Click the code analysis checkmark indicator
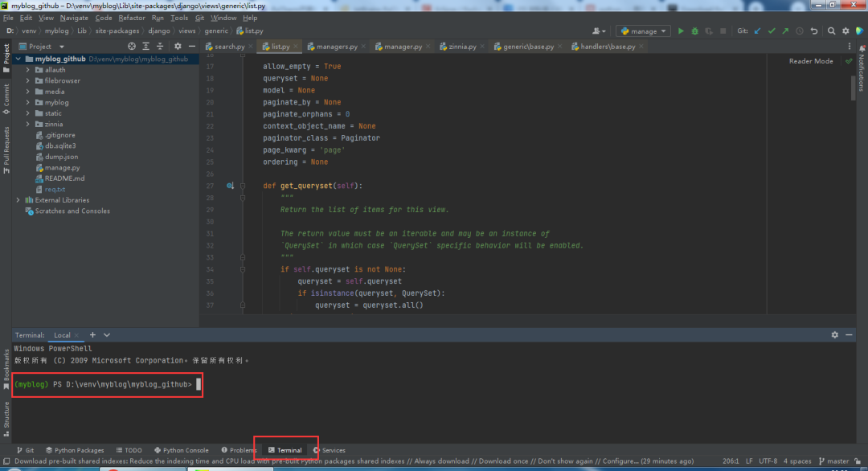 point(849,61)
